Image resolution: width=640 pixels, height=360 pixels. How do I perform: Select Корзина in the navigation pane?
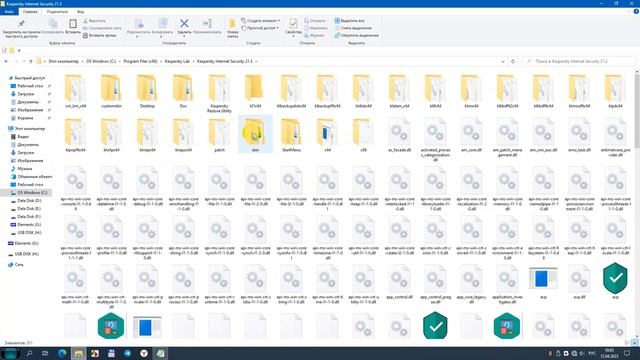[x=25, y=118]
